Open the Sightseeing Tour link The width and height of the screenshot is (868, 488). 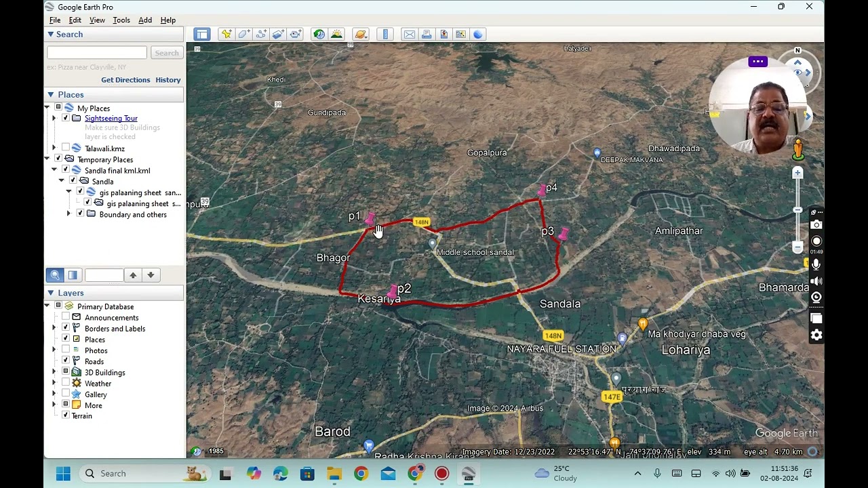click(x=111, y=119)
